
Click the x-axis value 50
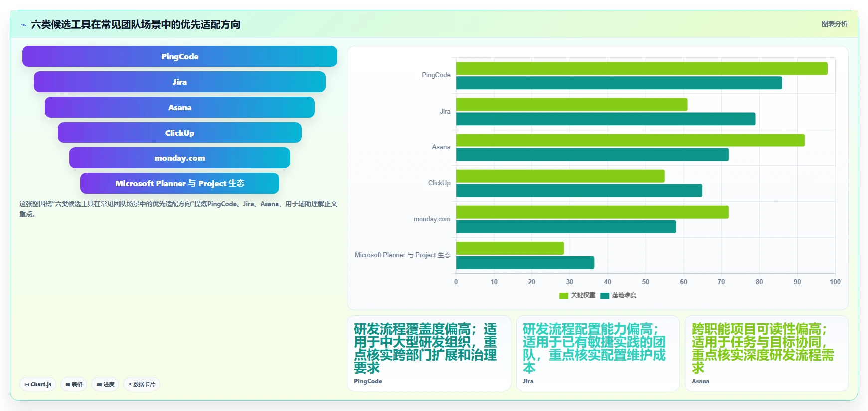tap(645, 282)
